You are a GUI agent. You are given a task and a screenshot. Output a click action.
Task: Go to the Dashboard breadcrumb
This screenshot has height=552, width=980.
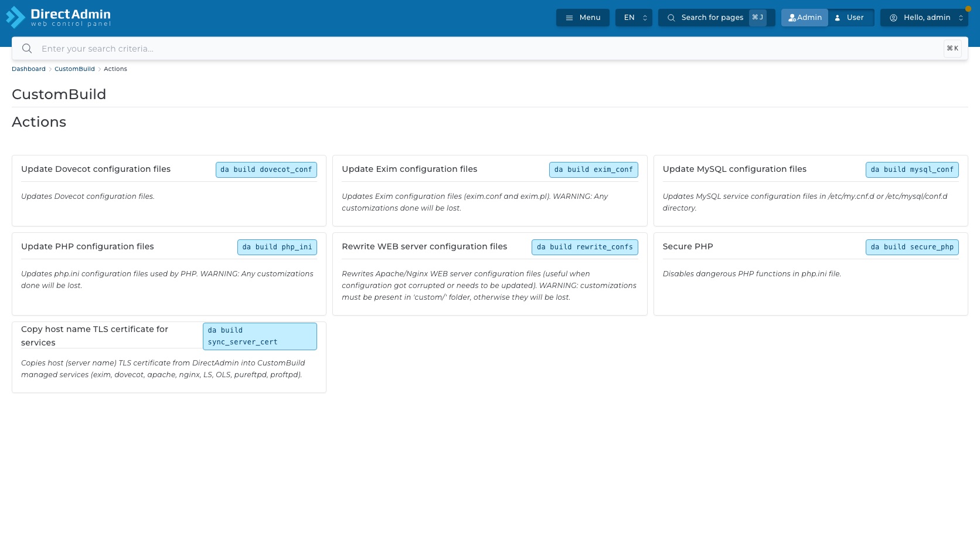click(29, 69)
